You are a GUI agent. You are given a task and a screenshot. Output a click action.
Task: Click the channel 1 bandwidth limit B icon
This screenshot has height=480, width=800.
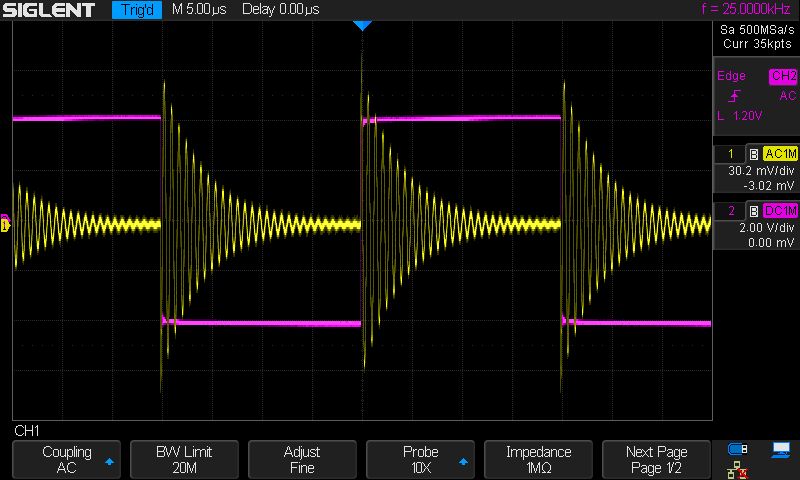coord(753,154)
